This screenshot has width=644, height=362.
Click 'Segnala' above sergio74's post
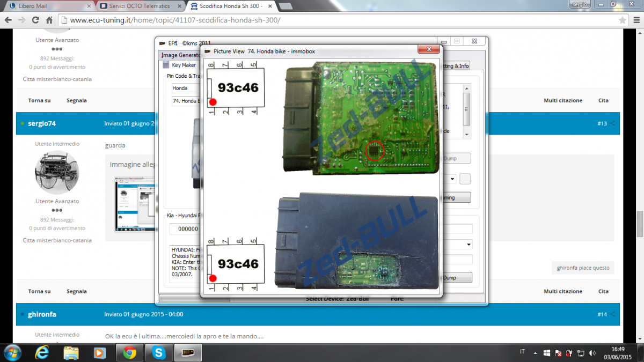(x=77, y=100)
